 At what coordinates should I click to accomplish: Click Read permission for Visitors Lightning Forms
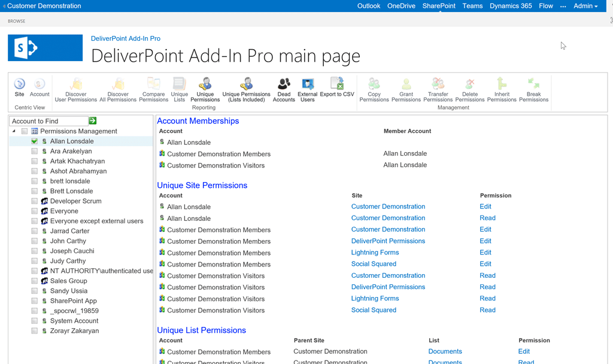coord(487,298)
